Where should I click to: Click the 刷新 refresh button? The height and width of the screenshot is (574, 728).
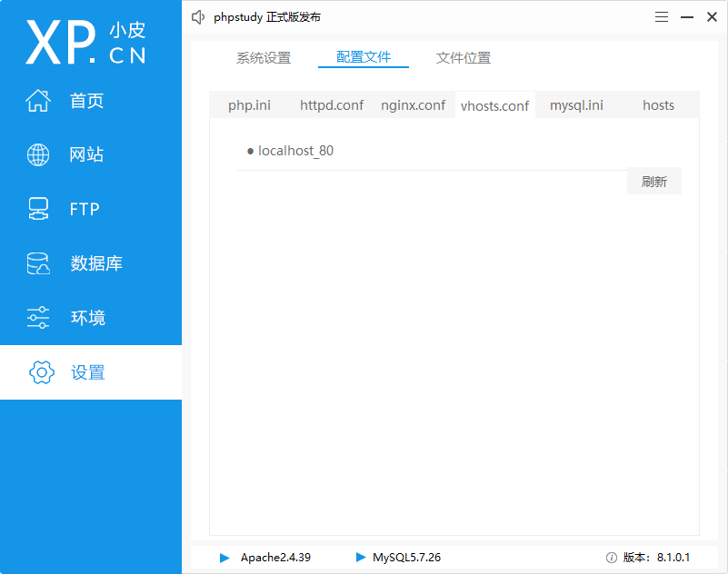pyautogui.click(x=653, y=181)
